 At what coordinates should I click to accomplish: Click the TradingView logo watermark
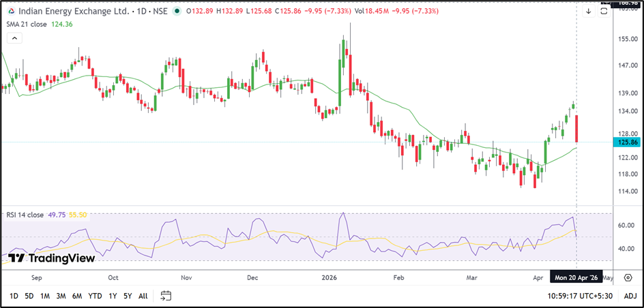52,258
